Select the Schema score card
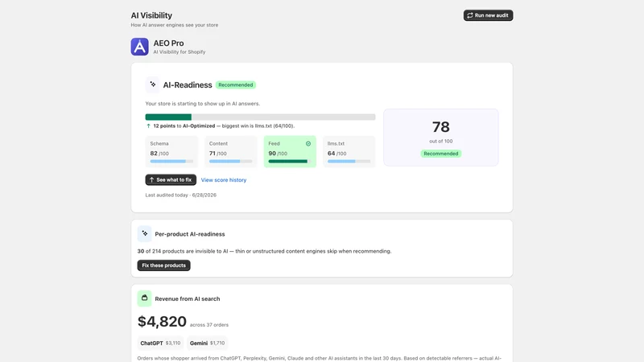Viewport: 644px width, 362px height. 171,151
